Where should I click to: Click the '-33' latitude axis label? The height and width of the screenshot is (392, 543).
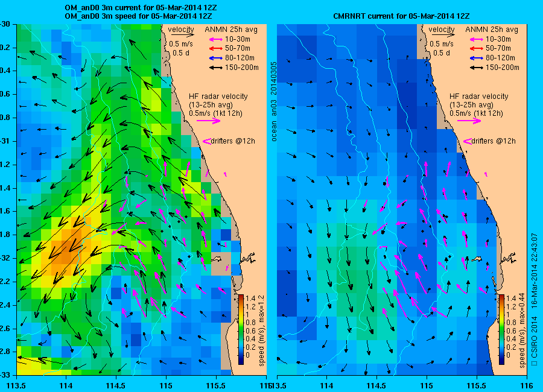point(5,375)
